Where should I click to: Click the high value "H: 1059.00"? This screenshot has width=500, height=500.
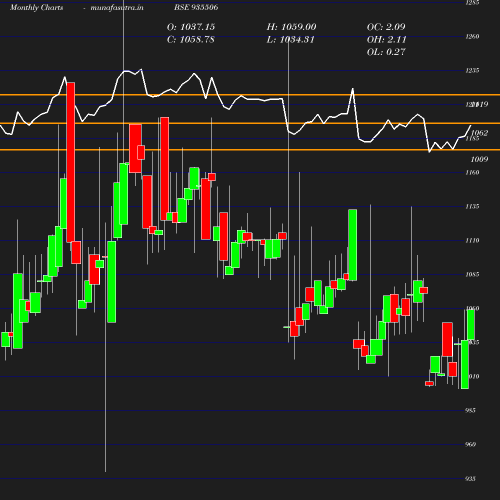[x=291, y=27]
